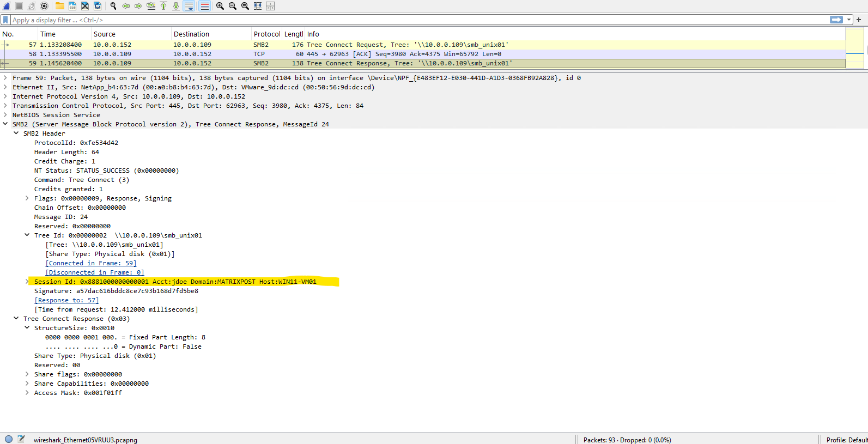This screenshot has height=444, width=868.
Task: Follow the Response to: 57 link
Action: click(x=66, y=300)
